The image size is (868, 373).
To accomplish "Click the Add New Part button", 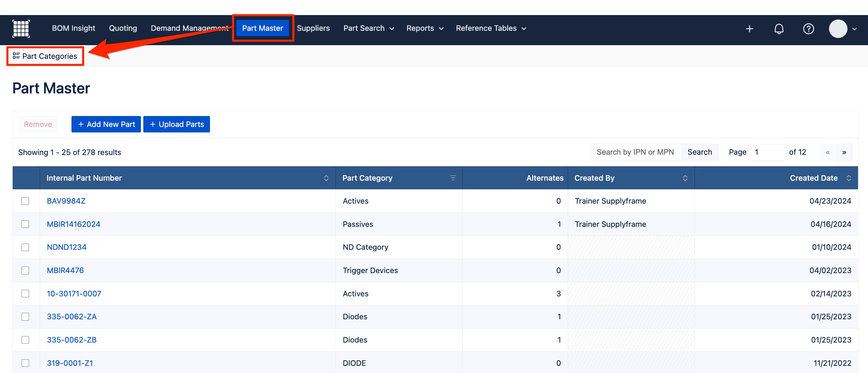I will coord(106,124).
